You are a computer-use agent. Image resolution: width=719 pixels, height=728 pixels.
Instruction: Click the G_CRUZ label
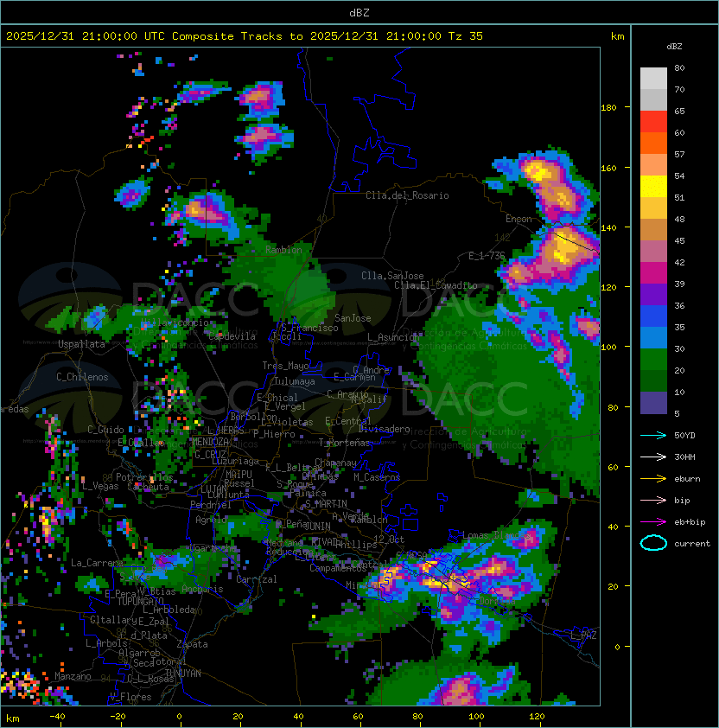tap(210, 455)
